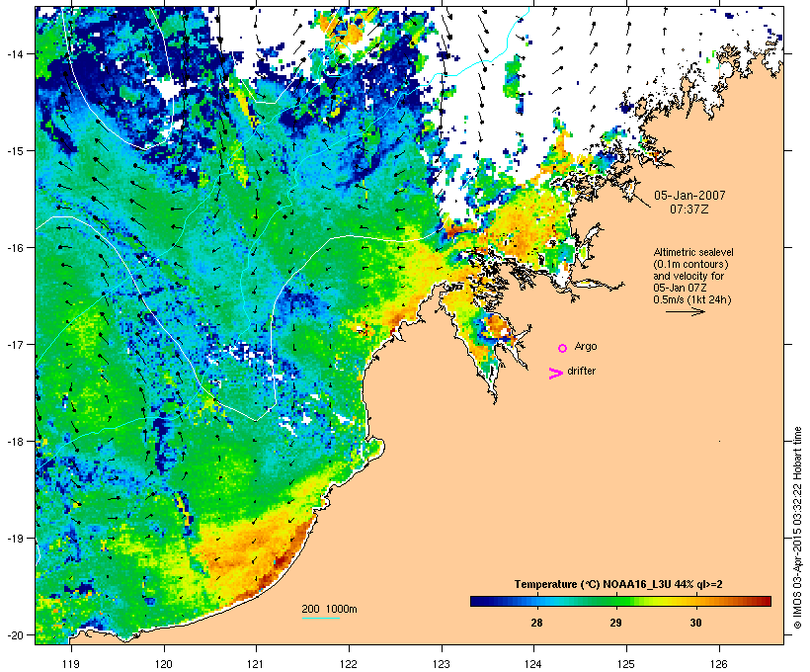Click the -19 latitude axis label
Viewport: 810px width, 672px height.
pos(15,538)
